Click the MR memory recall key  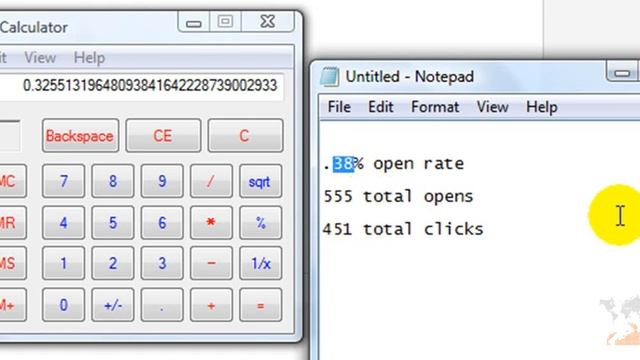pos(12,222)
